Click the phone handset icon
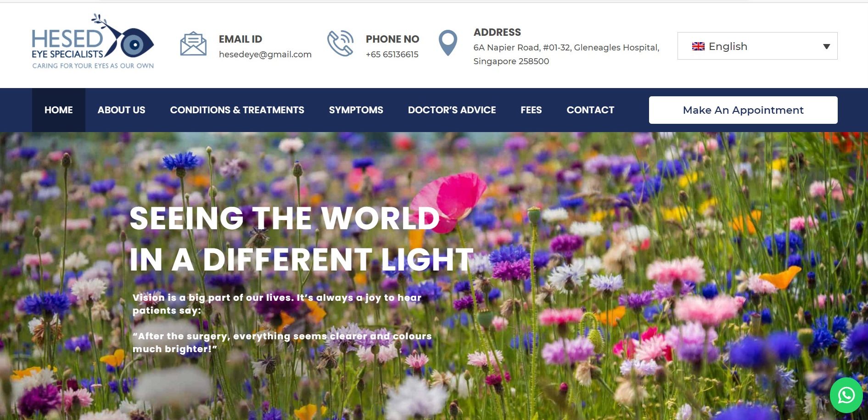The width and height of the screenshot is (868, 420). 340,44
